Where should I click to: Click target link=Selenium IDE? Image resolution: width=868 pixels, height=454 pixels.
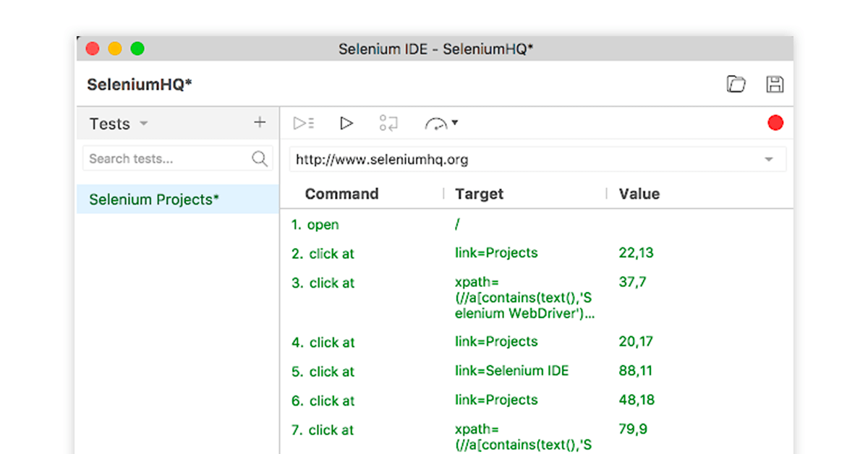[512, 371]
